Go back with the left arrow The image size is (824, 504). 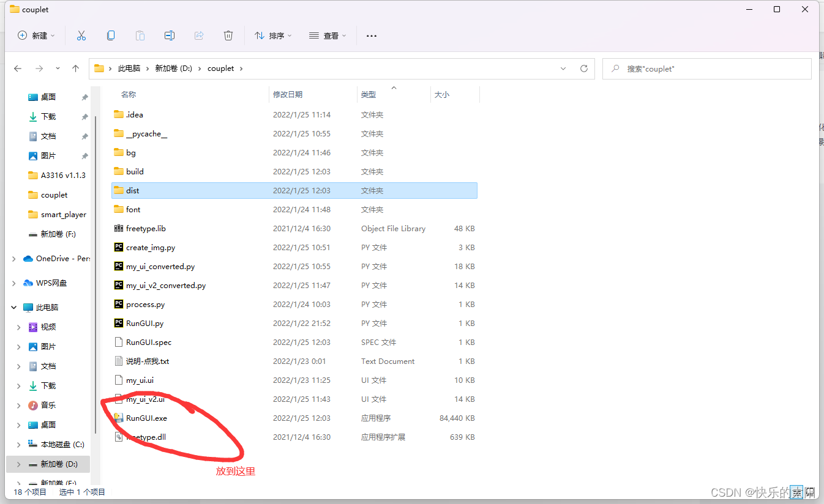coord(18,69)
